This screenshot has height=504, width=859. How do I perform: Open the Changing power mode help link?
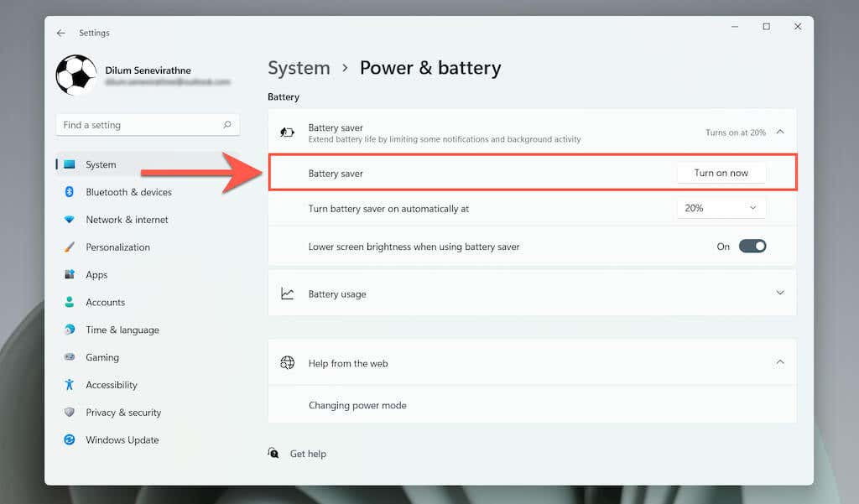click(x=357, y=405)
